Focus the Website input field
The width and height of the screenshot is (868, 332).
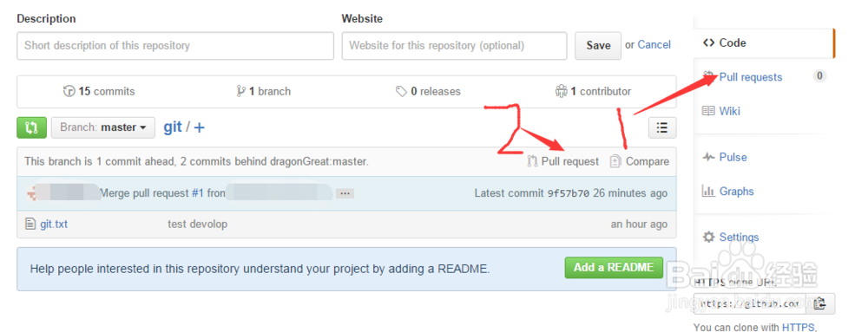[455, 45]
